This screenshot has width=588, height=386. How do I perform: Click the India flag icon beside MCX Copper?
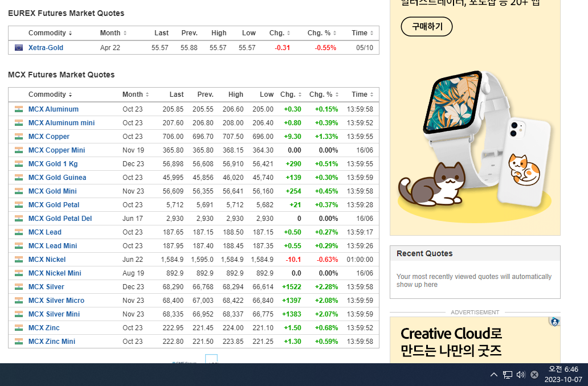[x=19, y=137]
